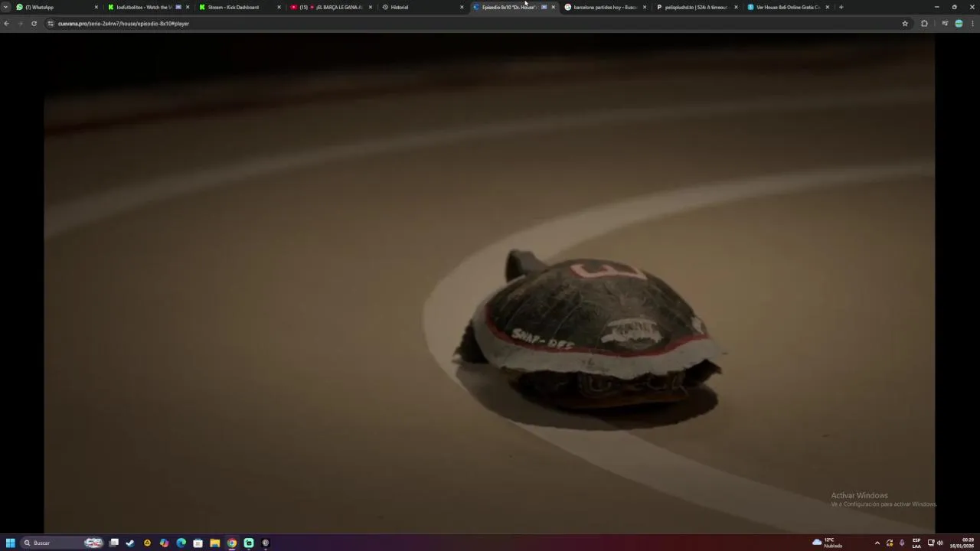
Task: Open the update sync tray icon
Action: pos(890,543)
